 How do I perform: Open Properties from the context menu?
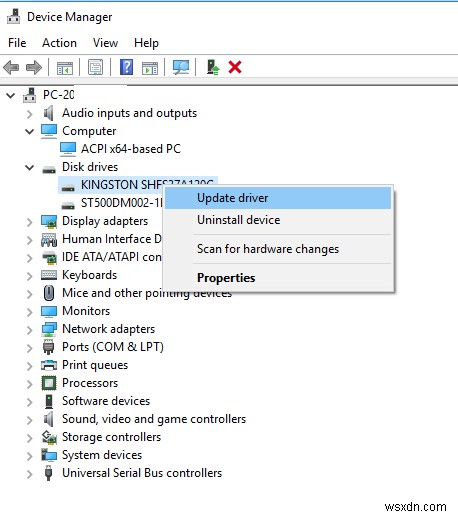tap(278, 278)
